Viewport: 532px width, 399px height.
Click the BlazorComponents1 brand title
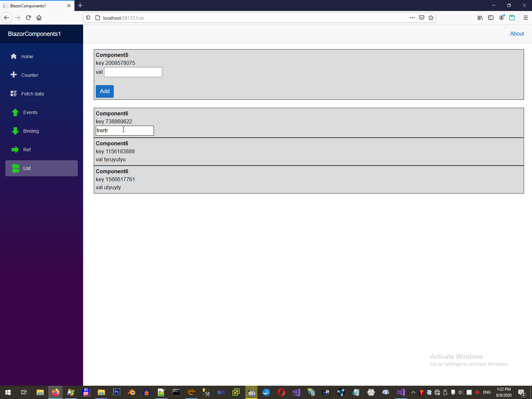34,34
